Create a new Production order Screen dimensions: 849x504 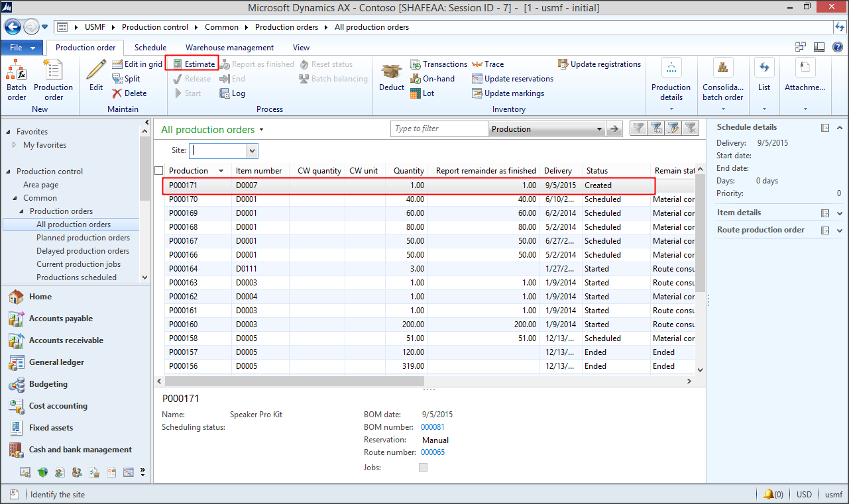pos(53,80)
